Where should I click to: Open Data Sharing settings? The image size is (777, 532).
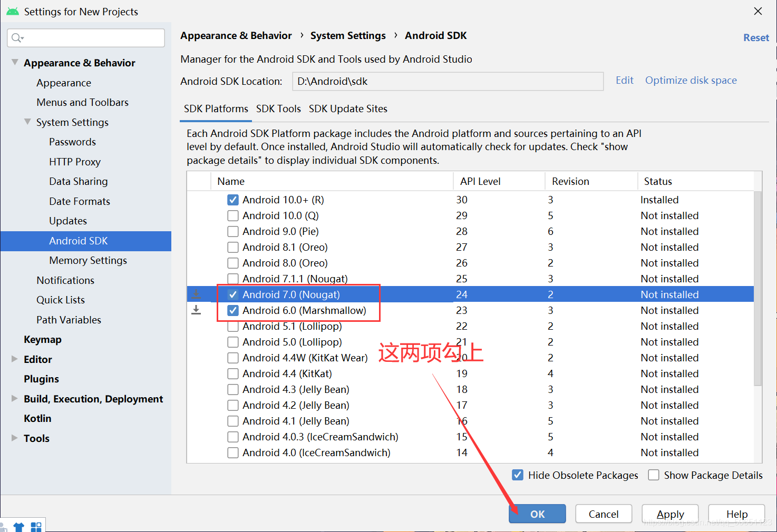79,181
